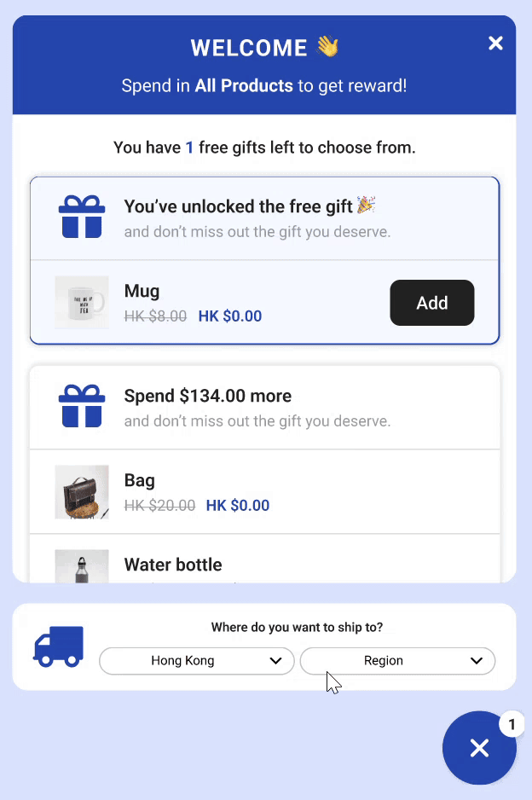Viewport: 532px width, 800px height.
Task: Select the Bag gift name
Action: click(140, 480)
